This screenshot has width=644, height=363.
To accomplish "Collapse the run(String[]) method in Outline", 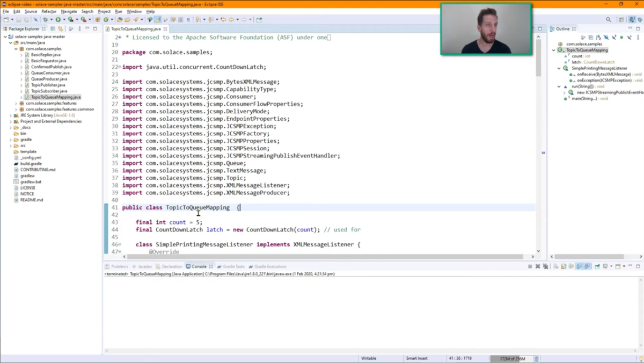I will tap(558, 86).
